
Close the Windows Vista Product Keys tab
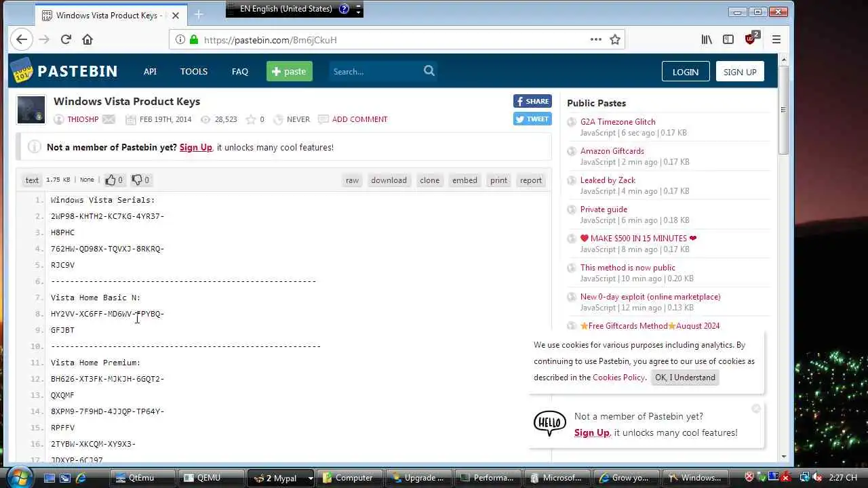click(176, 15)
